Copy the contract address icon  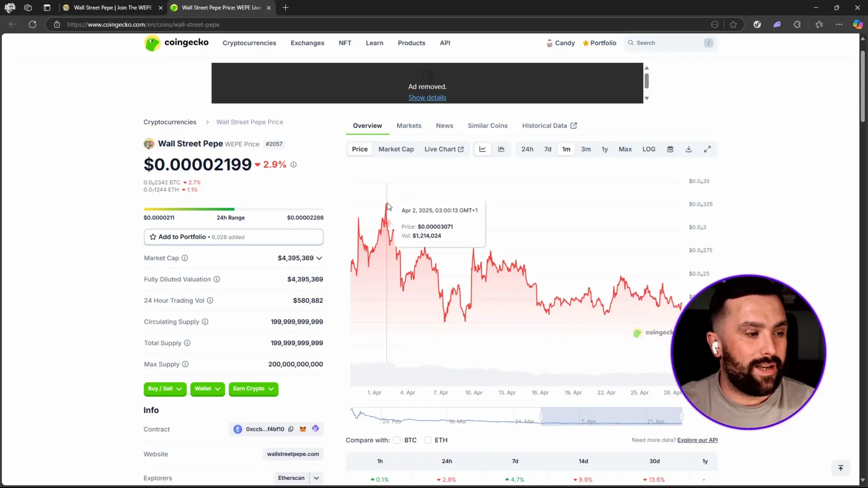pyautogui.click(x=291, y=429)
